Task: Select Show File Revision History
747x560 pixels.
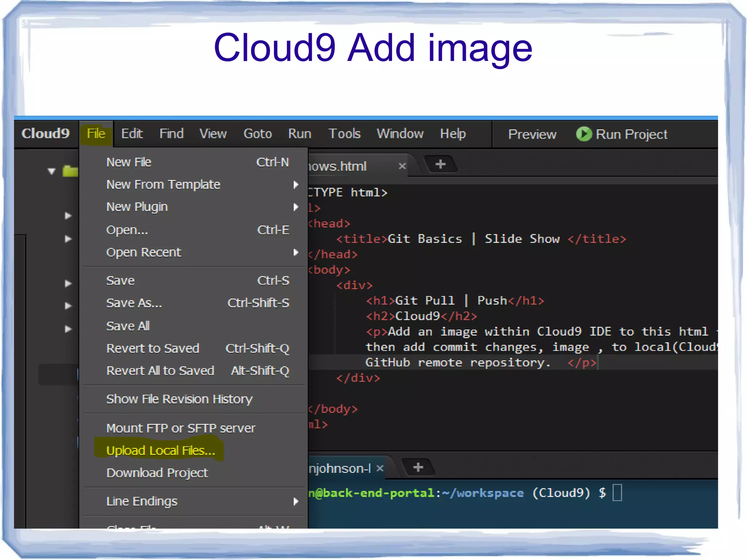Action: 179,399
